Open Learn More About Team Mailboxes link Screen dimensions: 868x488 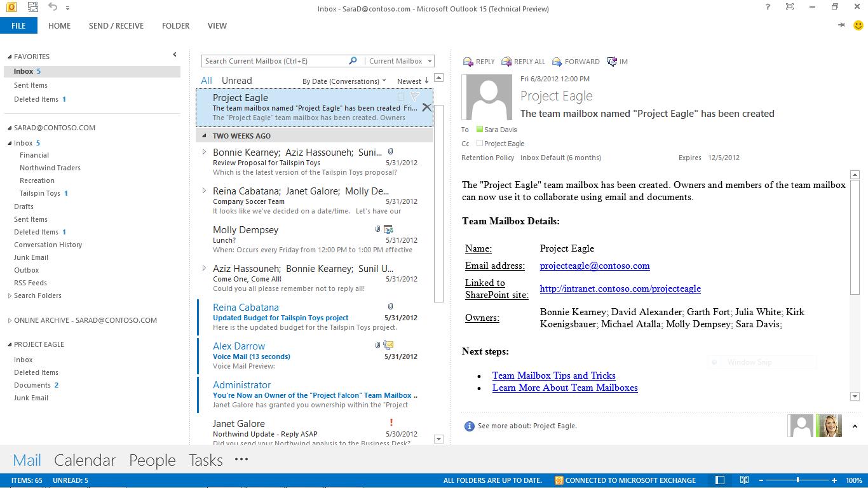(565, 388)
